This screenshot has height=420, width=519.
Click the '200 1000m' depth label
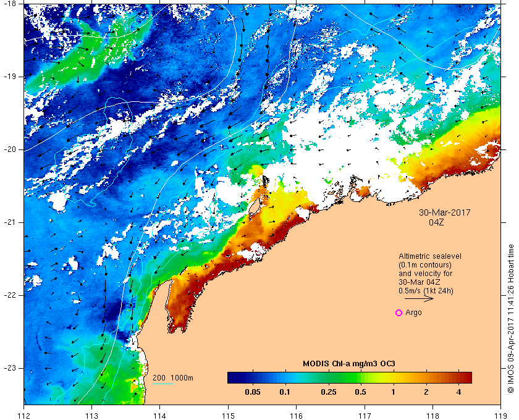tap(173, 378)
